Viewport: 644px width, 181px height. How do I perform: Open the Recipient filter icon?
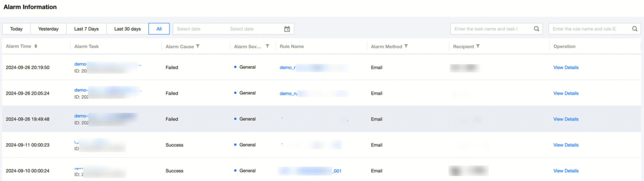pyautogui.click(x=478, y=46)
